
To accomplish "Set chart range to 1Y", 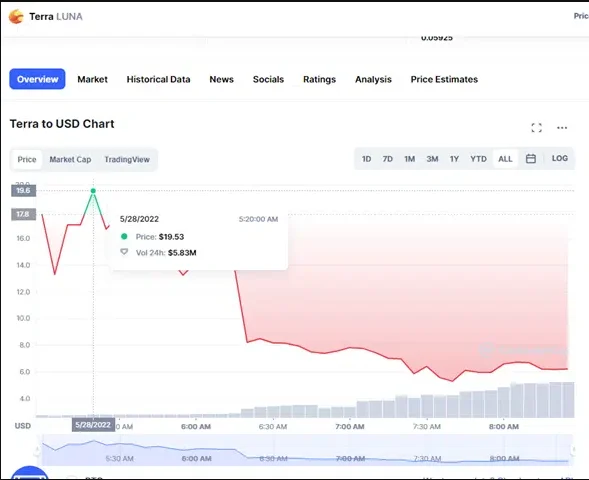I will [x=454, y=159].
